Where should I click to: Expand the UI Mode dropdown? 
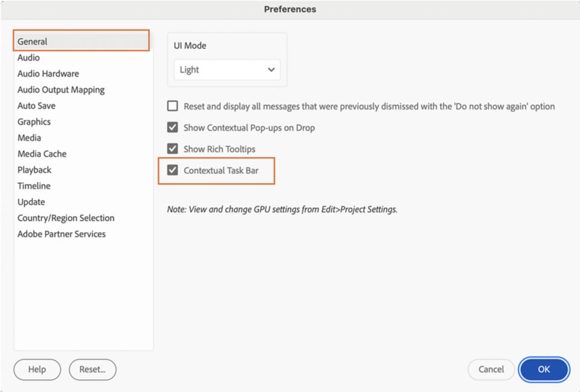(x=227, y=69)
